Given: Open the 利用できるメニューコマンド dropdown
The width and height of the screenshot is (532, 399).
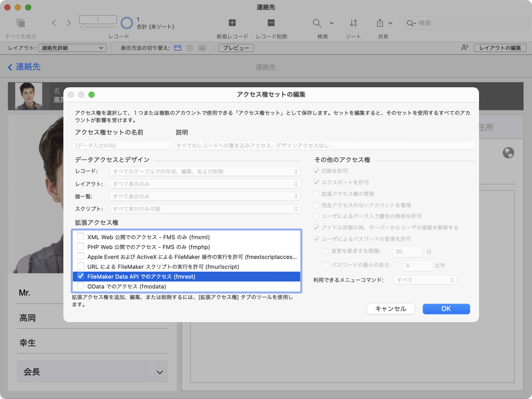Looking at the screenshot, I should (x=425, y=280).
